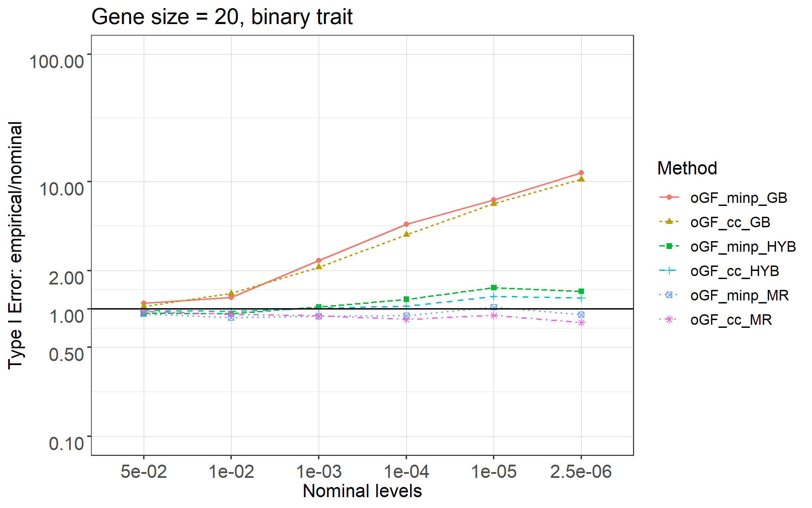The image size is (812, 508).
Task: Click the pink oGF_cc_MR asterisk at 1e-04
Action: coord(406,319)
